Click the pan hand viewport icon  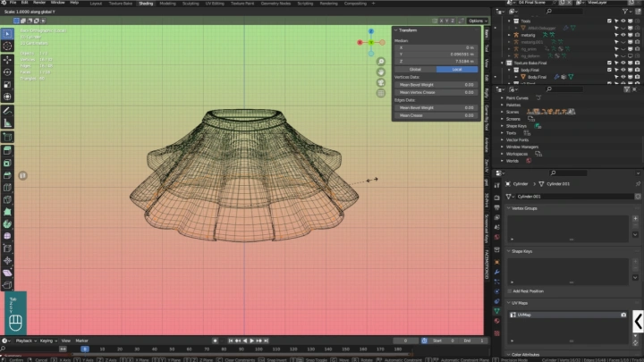[381, 72]
